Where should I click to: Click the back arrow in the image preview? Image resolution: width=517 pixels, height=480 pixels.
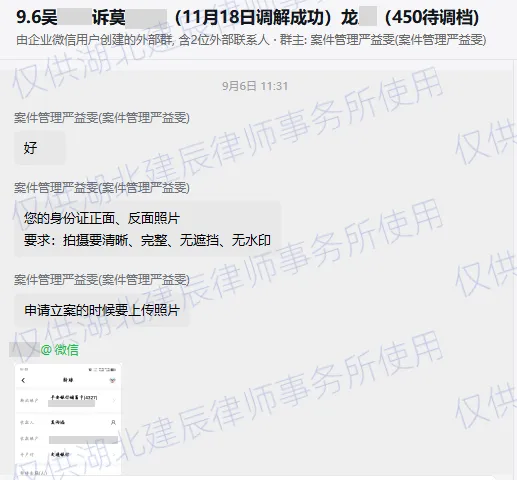click(x=23, y=380)
